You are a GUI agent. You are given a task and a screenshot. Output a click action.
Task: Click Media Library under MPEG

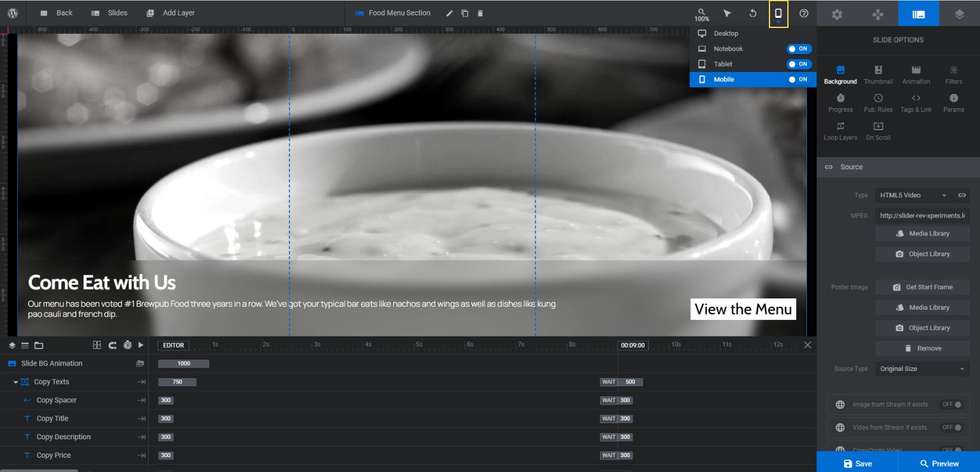tap(922, 234)
